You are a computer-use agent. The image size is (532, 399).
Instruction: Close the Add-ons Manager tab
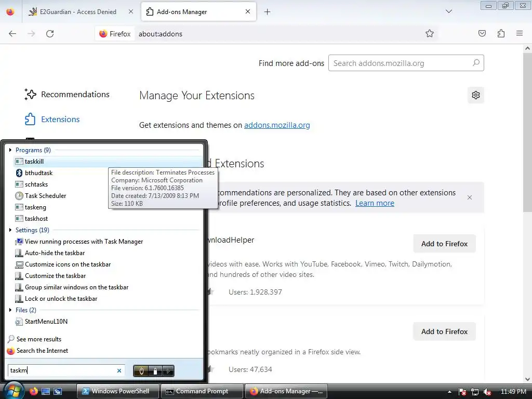coord(248,11)
